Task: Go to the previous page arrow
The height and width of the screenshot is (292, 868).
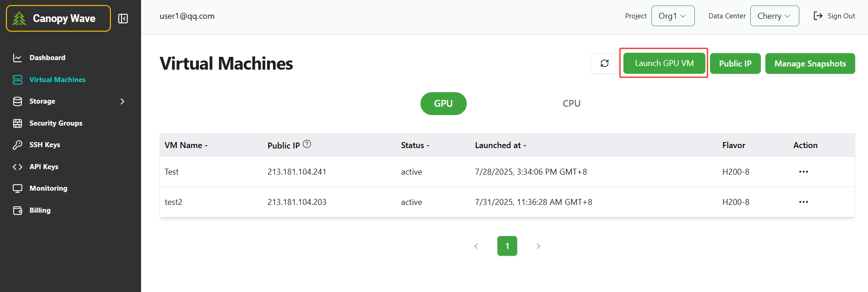Action: (x=476, y=246)
